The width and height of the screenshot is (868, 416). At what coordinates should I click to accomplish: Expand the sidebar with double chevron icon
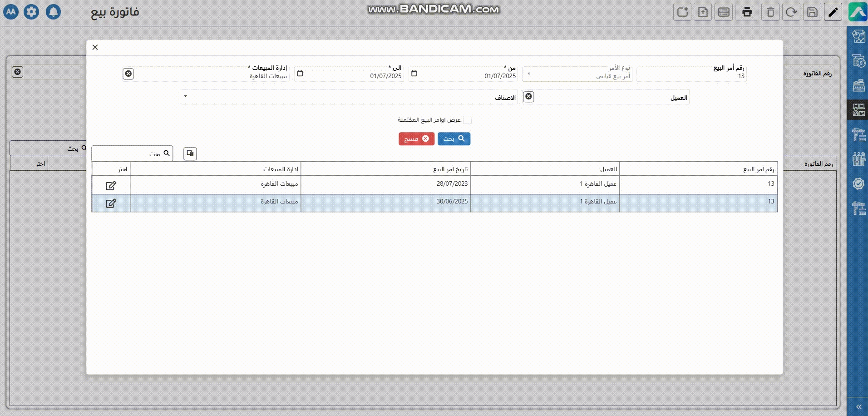858,406
